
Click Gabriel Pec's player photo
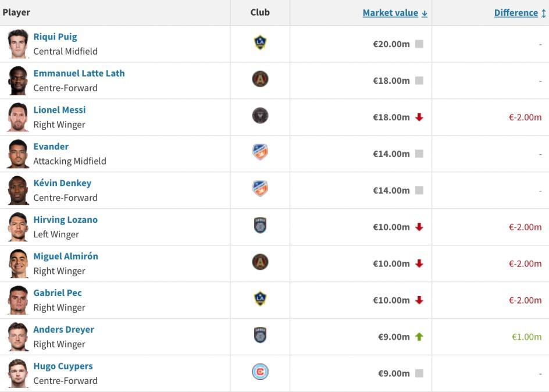pyautogui.click(x=18, y=300)
